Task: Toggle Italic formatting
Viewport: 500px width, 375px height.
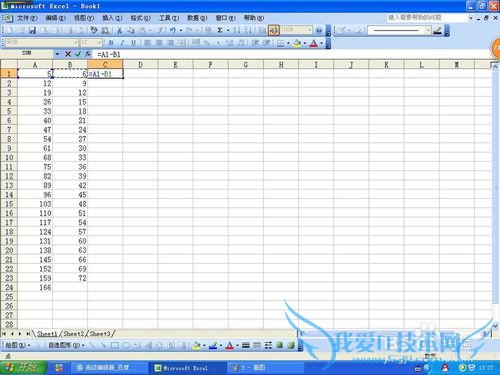Action: tap(122, 43)
